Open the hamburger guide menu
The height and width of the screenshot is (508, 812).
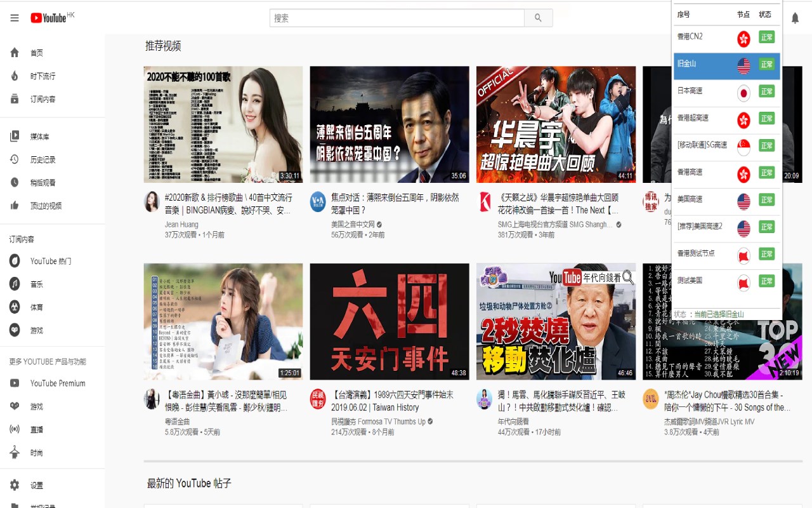[15, 18]
